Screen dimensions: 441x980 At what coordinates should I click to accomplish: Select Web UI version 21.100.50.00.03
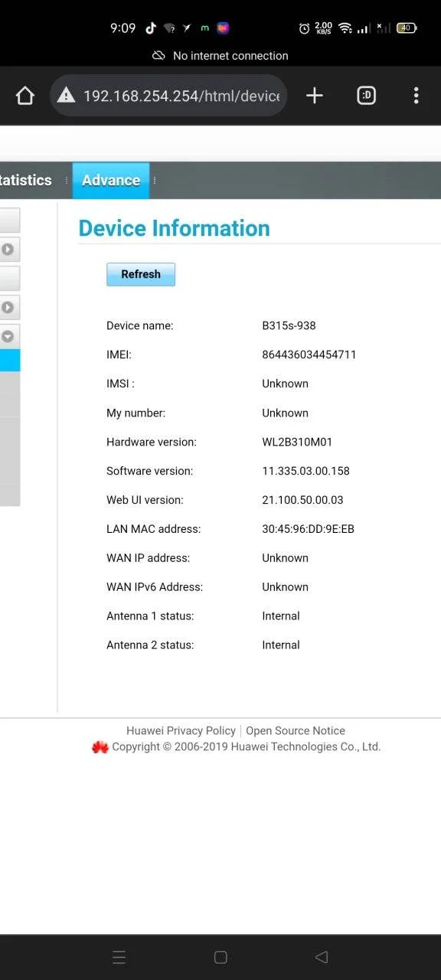pyautogui.click(x=302, y=500)
